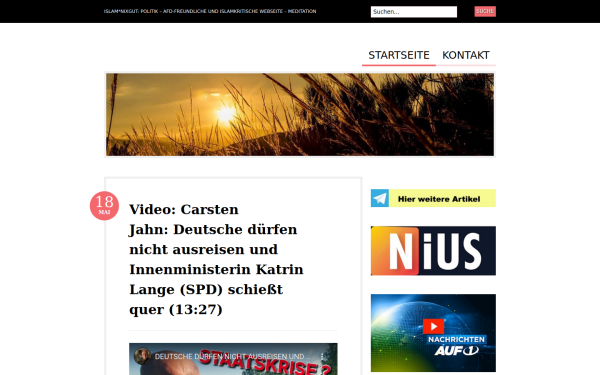
Task: Click the Telegram paper plane icon
Action: click(380, 198)
